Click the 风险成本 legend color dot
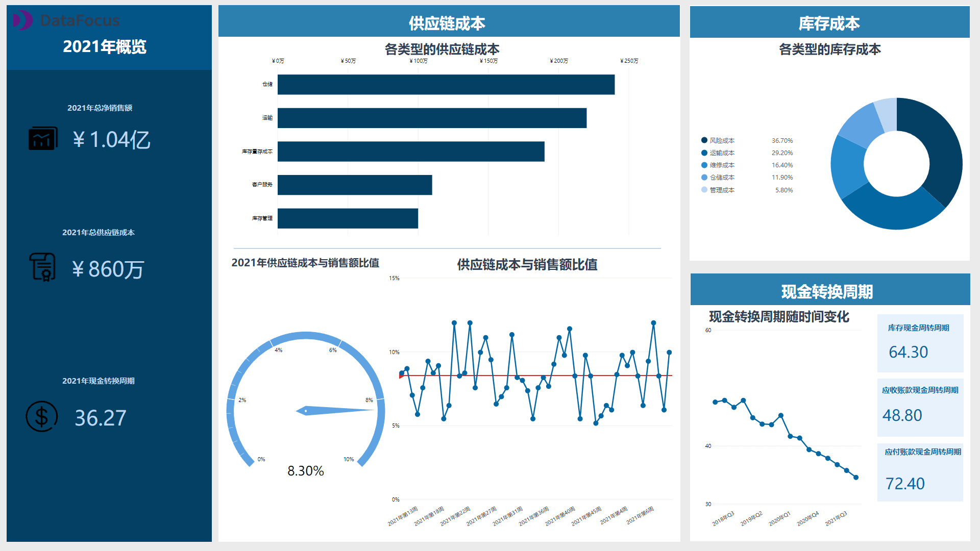The height and width of the screenshot is (551, 980). tap(704, 140)
